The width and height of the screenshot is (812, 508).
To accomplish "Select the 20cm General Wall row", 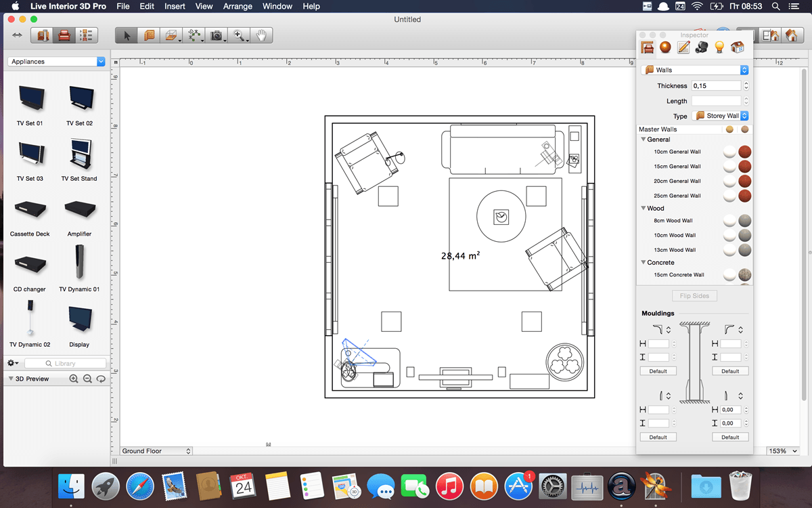I will pos(694,182).
